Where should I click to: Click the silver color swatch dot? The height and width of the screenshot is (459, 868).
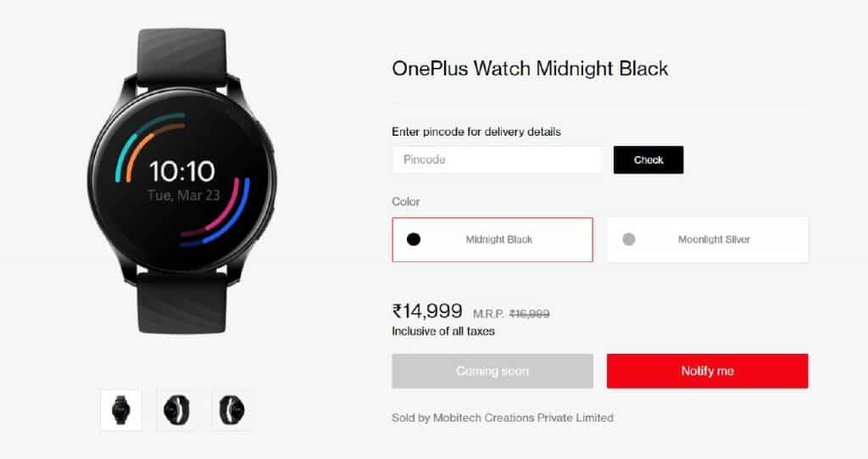point(629,239)
